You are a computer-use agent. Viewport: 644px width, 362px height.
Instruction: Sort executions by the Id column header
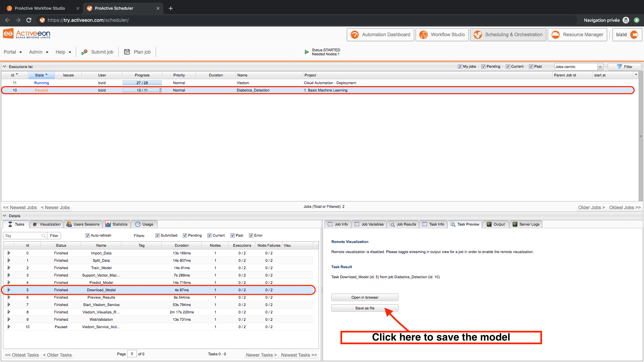click(14, 75)
